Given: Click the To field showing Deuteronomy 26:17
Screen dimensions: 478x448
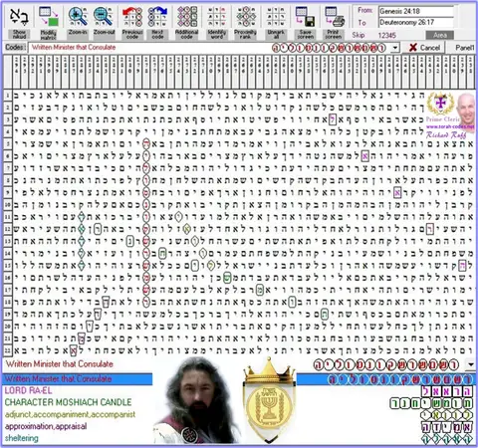Looking at the screenshot, I should pyautogui.click(x=416, y=23).
